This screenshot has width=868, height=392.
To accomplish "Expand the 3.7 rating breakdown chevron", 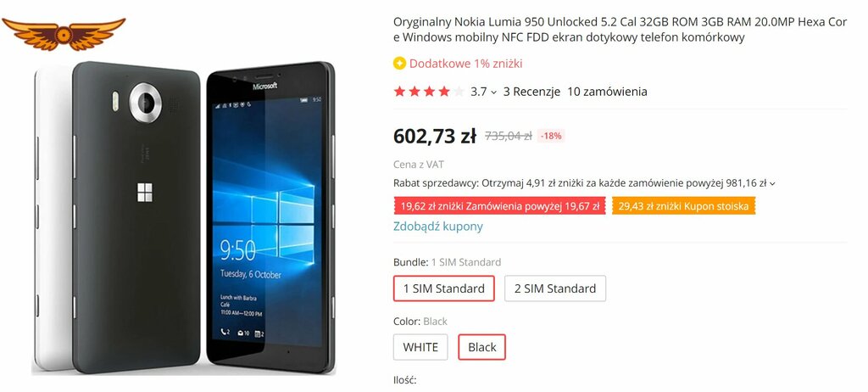I will coord(494,92).
